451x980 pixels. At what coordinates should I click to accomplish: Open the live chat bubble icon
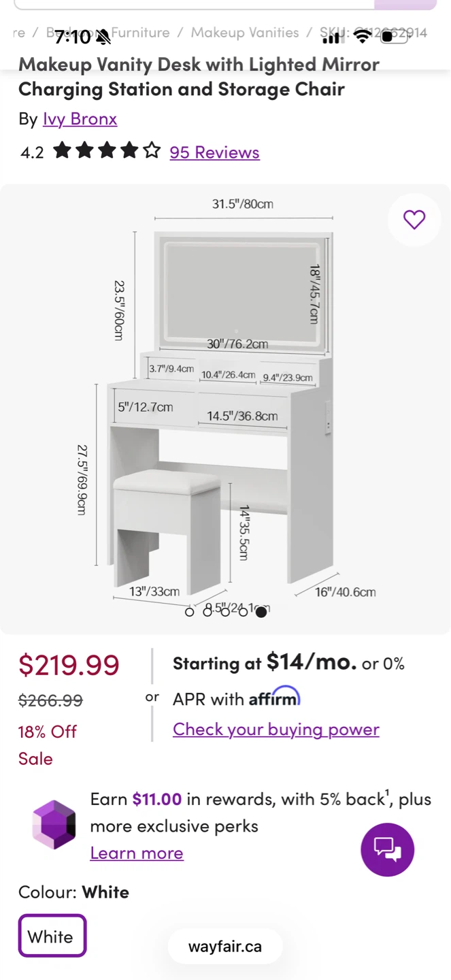(x=388, y=849)
